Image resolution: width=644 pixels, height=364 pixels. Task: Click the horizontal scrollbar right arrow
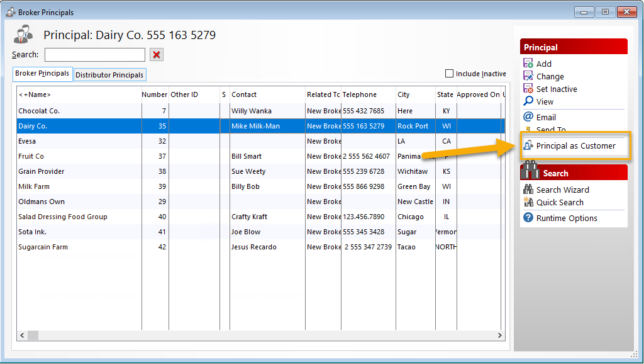(x=499, y=335)
